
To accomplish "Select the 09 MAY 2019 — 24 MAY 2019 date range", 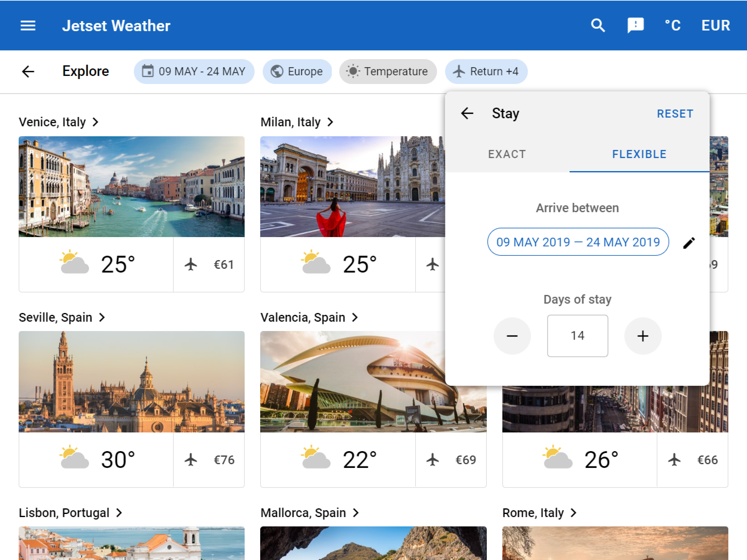I will point(578,242).
